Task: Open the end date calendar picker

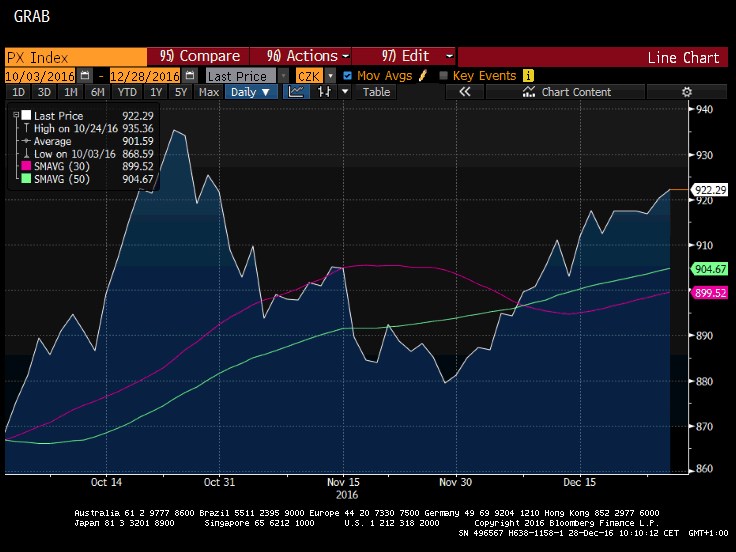Action: click(x=189, y=75)
